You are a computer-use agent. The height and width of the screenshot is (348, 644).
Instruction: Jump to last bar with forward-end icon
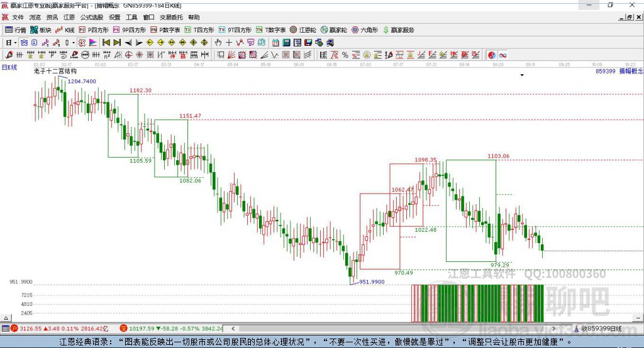point(117,43)
